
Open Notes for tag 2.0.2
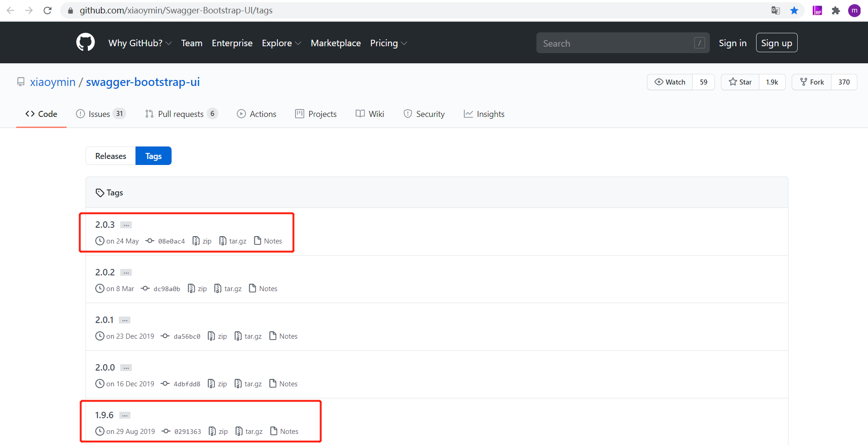click(264, 289)
